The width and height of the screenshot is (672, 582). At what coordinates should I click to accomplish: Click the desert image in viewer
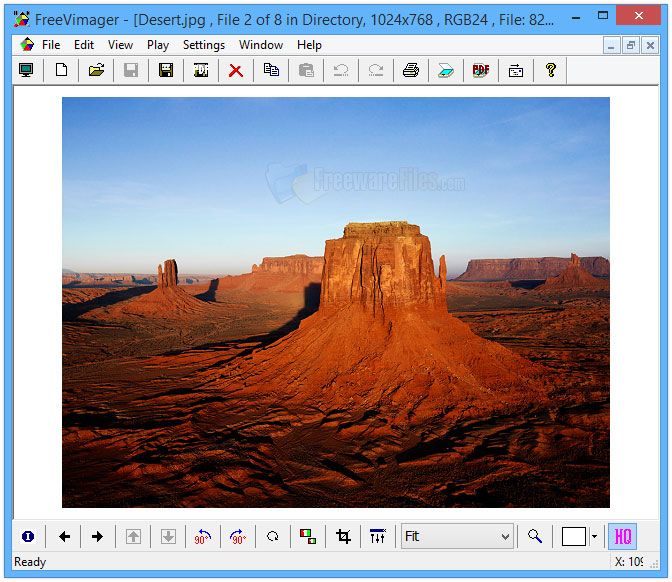pos(336,302)
